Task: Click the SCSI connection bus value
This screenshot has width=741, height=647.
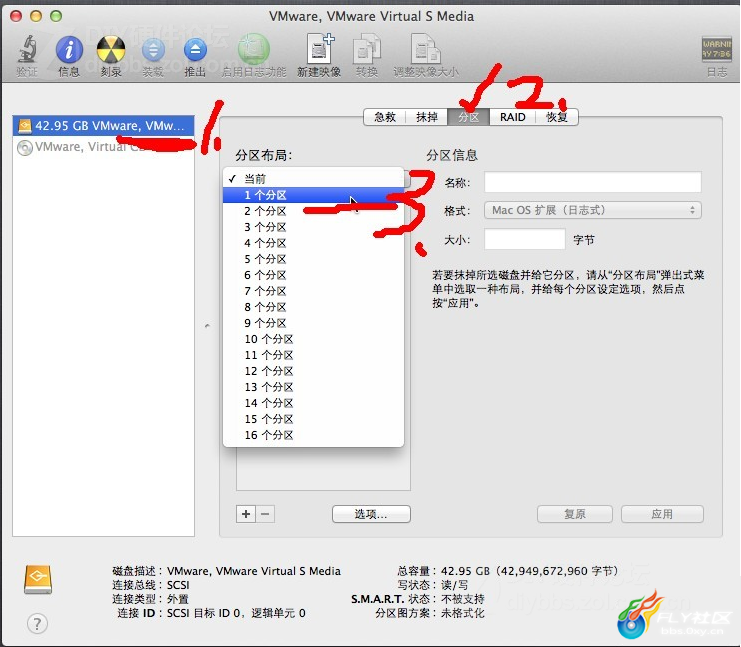Action: [178, 585]
